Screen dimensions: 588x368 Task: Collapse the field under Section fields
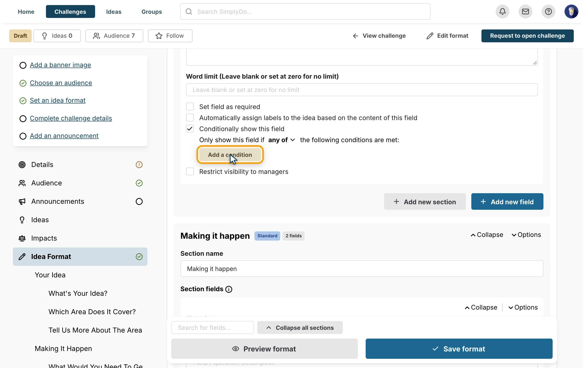pos(481,308)
